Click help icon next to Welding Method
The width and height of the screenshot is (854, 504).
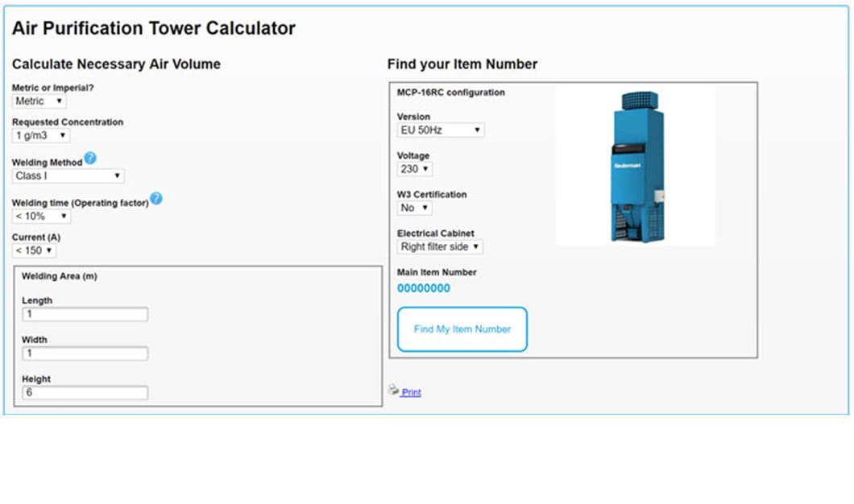pos(90,159)
